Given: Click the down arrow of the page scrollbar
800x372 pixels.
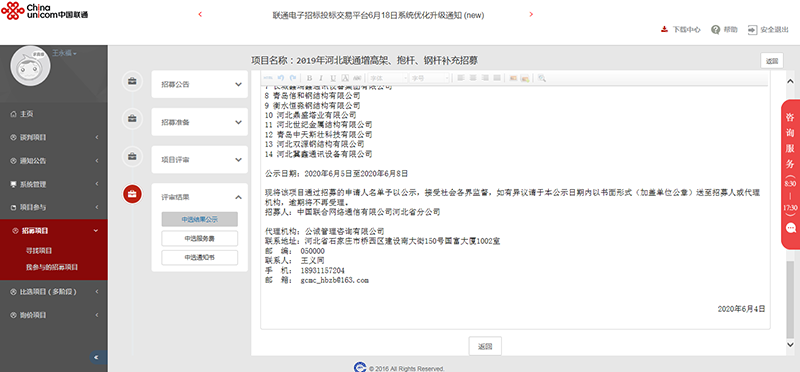Looking at the screenshot, I should pos(790,345).
